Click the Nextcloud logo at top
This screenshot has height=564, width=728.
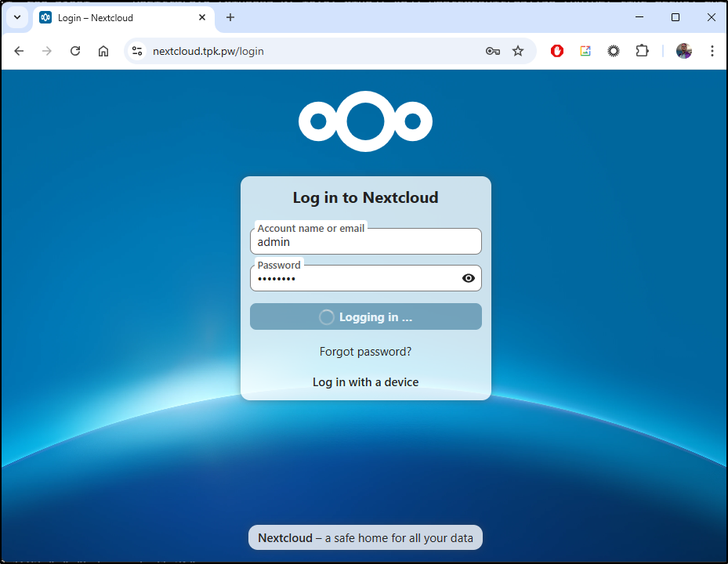click(365, 121)
